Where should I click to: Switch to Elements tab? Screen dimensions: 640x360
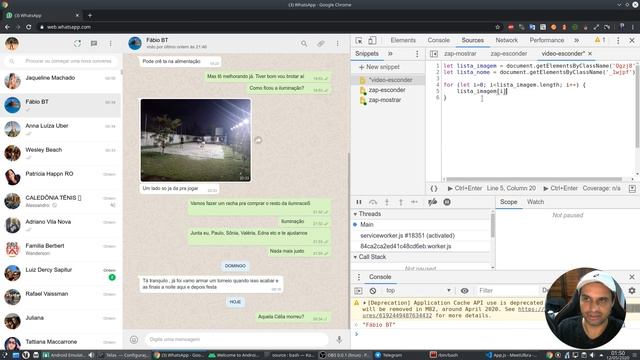point(403,40)
